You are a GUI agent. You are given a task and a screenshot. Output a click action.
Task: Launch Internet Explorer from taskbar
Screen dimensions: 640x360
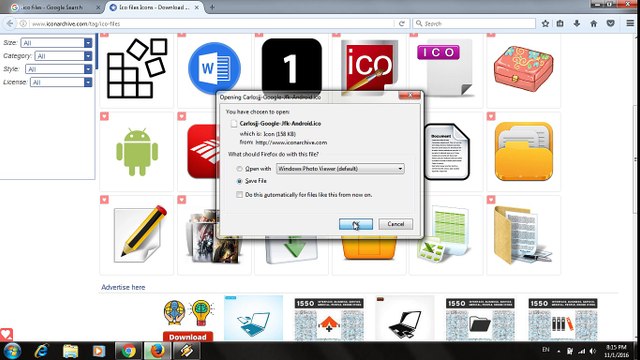tap(41, 351)
